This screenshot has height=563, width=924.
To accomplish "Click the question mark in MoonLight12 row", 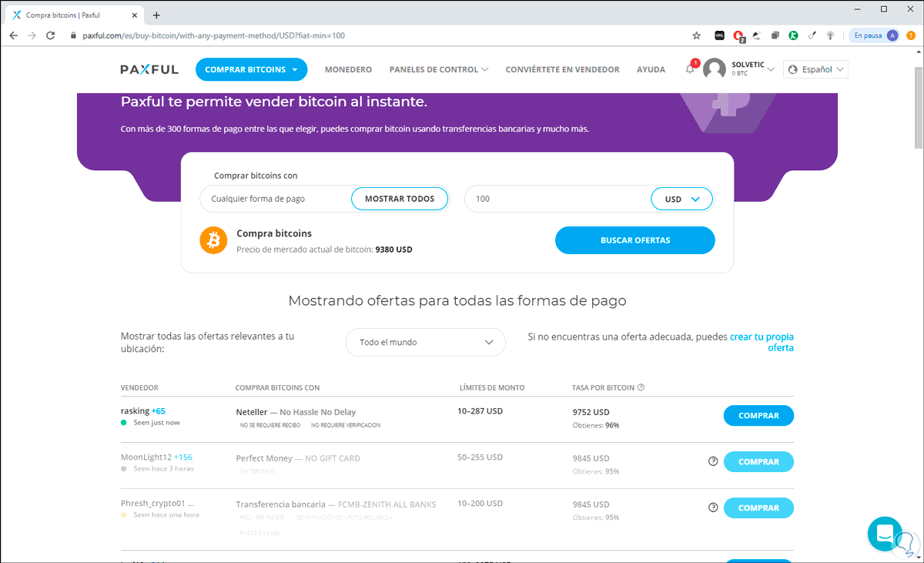I will (712, 461).
